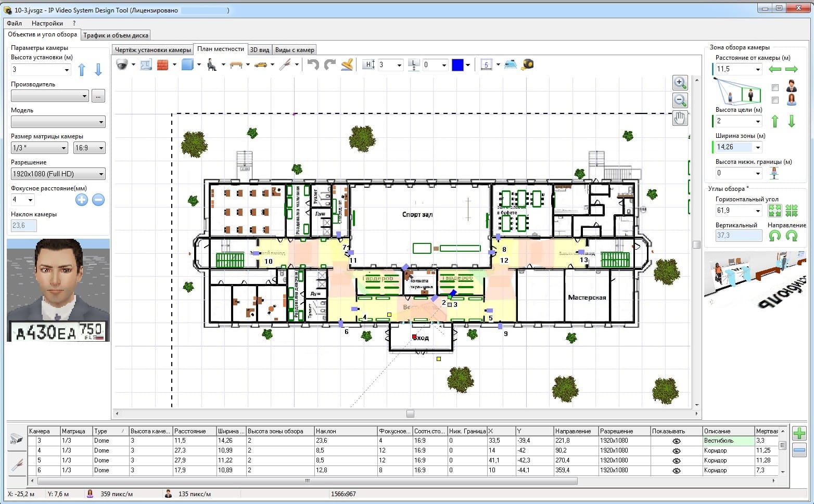Raise camera installation height with up arrow
The height and width of the screenshot is (504, 814).
point(82,70)
